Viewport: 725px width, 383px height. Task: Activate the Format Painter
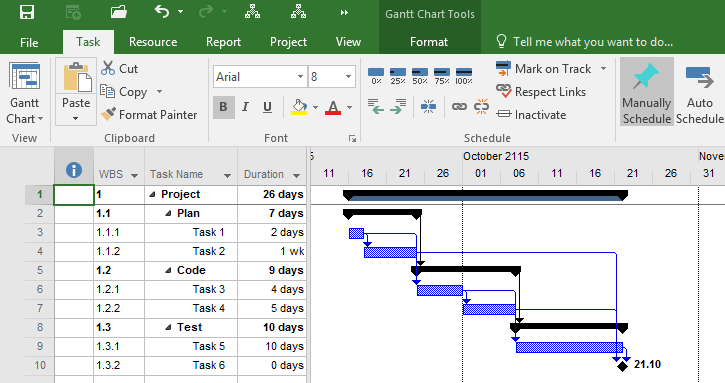(x=149, y=115)
